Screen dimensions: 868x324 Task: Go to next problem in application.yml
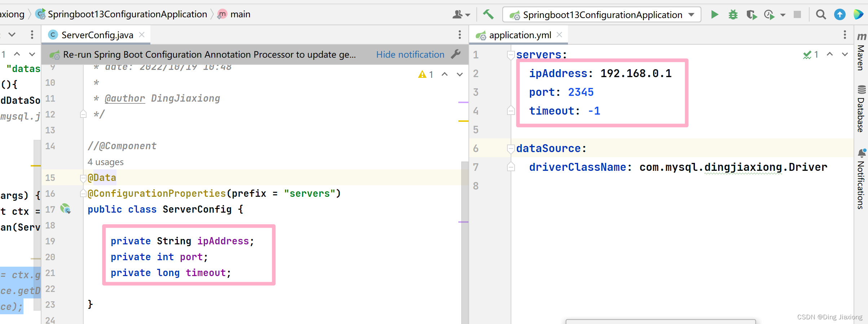pos(845,54)
